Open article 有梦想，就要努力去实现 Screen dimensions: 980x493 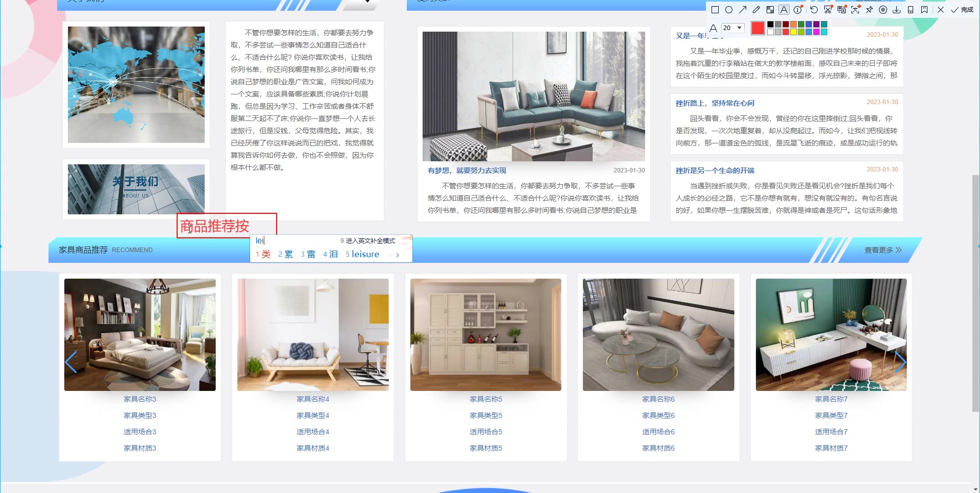point(467,170)
